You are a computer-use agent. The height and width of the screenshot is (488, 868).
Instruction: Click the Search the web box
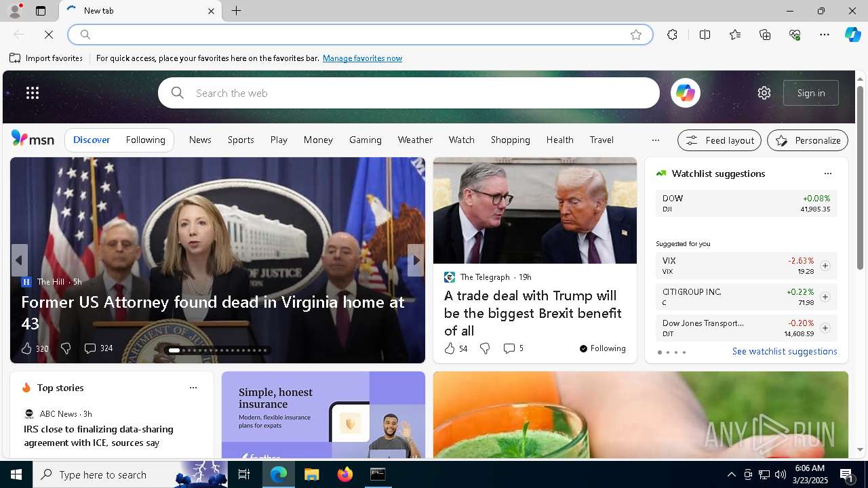(409, 93)
